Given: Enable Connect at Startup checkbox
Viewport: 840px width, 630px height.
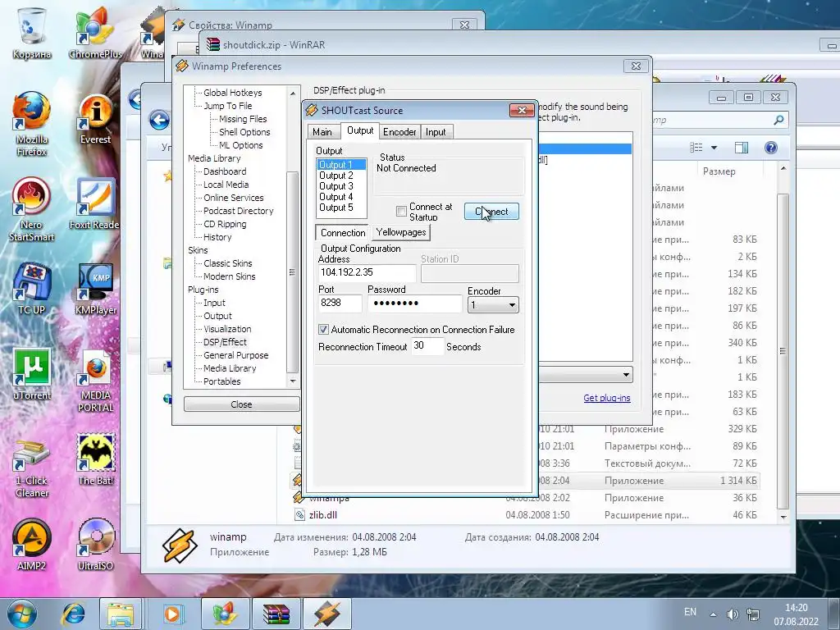Looking at the screenshot, I should click(401, 211).
